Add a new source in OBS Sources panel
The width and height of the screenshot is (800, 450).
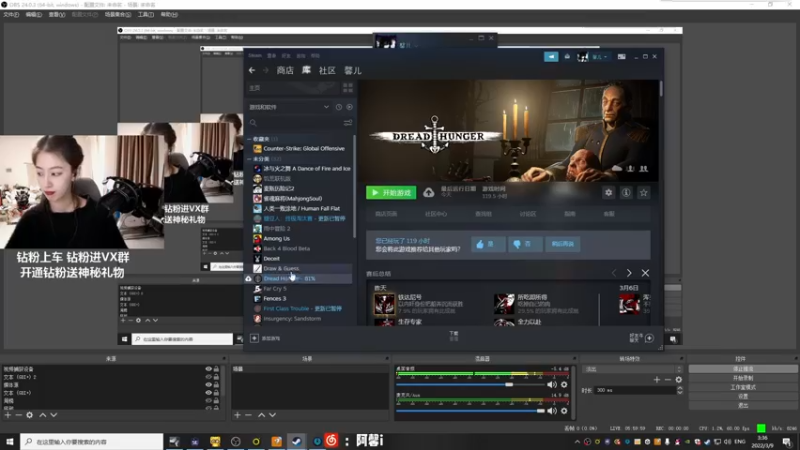tap(8, 415)
